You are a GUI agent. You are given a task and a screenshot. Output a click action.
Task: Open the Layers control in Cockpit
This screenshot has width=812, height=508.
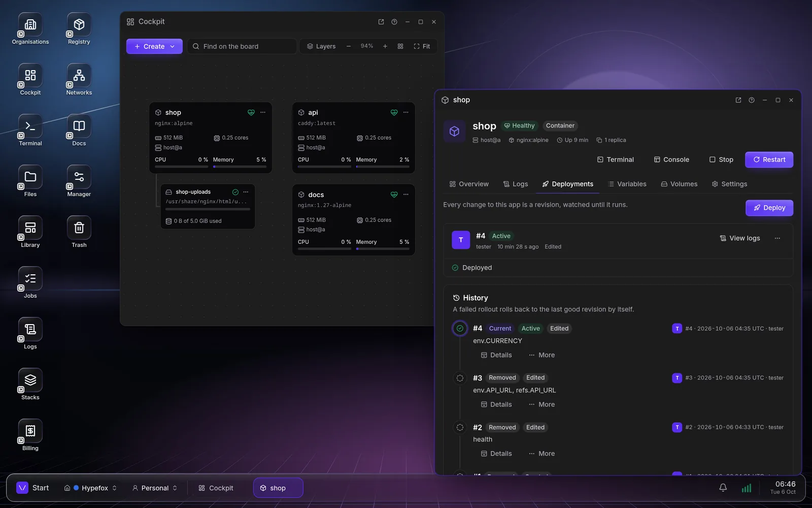click(321, 46)
